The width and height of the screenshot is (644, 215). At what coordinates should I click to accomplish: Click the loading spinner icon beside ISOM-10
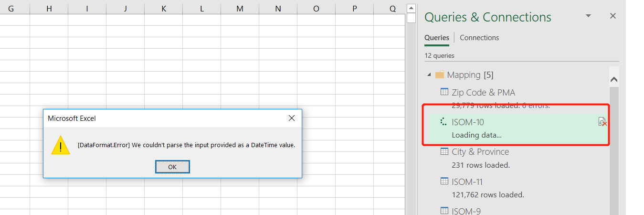tap(443, 122)
